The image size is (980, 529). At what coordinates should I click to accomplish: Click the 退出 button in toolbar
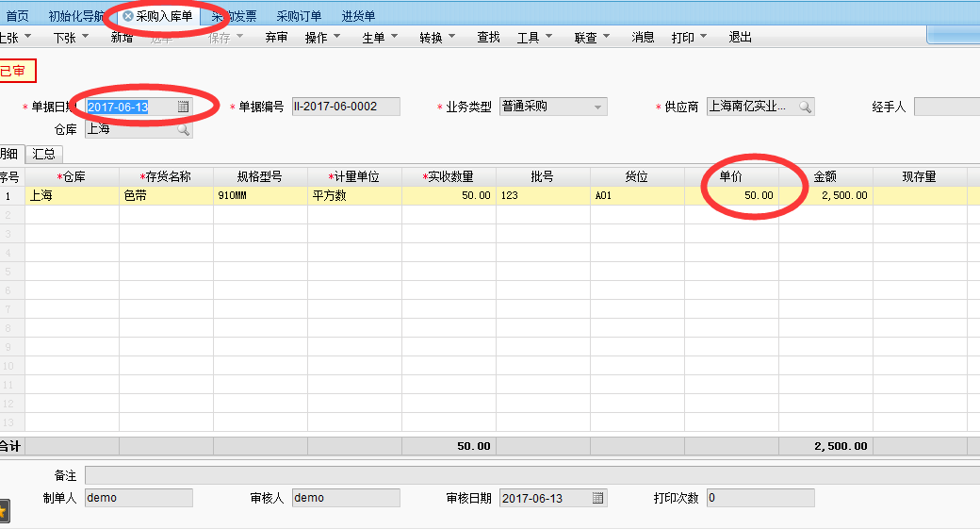pos(740,38)
